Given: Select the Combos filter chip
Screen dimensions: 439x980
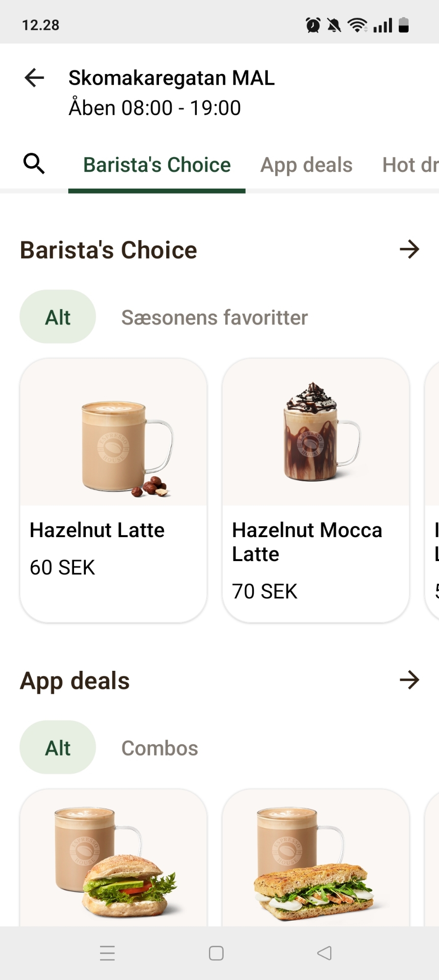Looking at the screenshot, I should 159,748.
